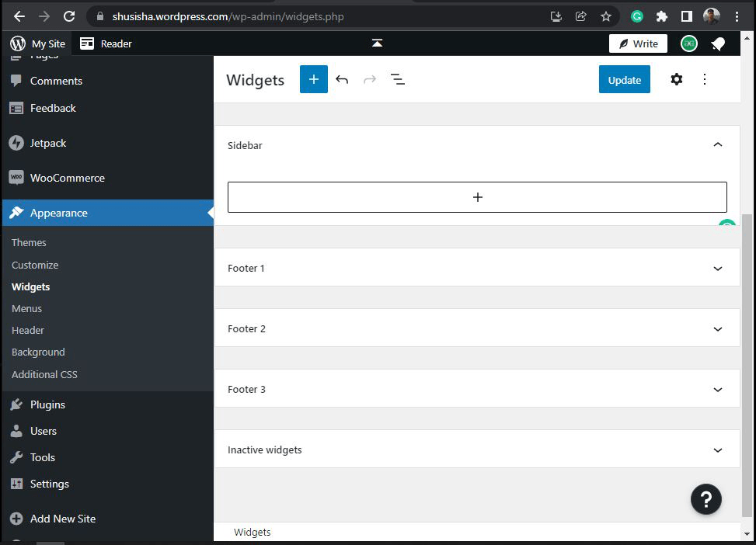
Task: Open the Jetpack admin sidebar icon
Action: 18,143
